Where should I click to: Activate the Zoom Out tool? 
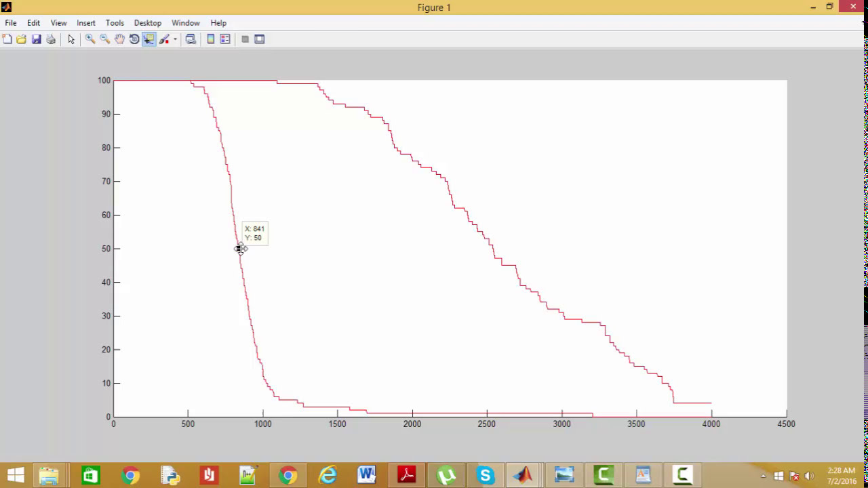pos(104,39)
